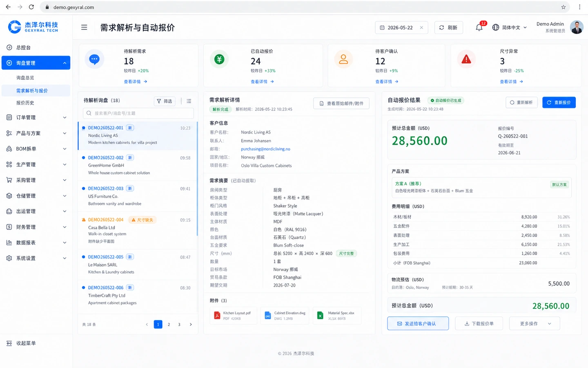
Task: Expand the 订单管理 menu
Action: [36, 117]
